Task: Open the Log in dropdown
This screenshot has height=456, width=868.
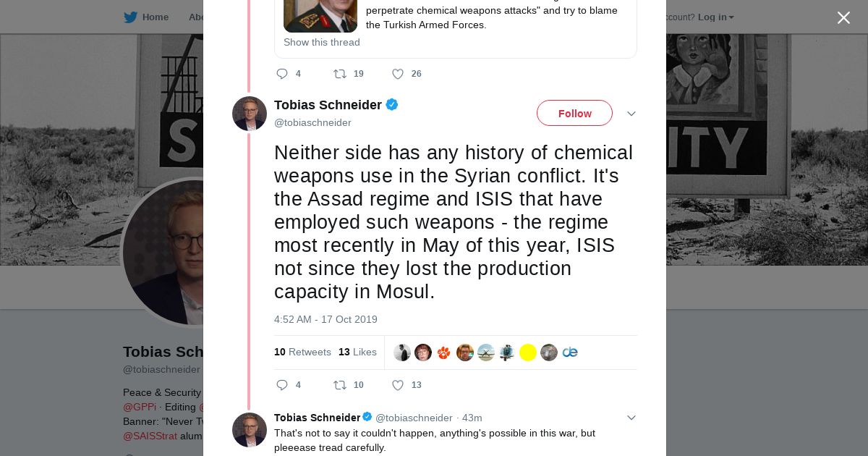Action: (715, 17)
